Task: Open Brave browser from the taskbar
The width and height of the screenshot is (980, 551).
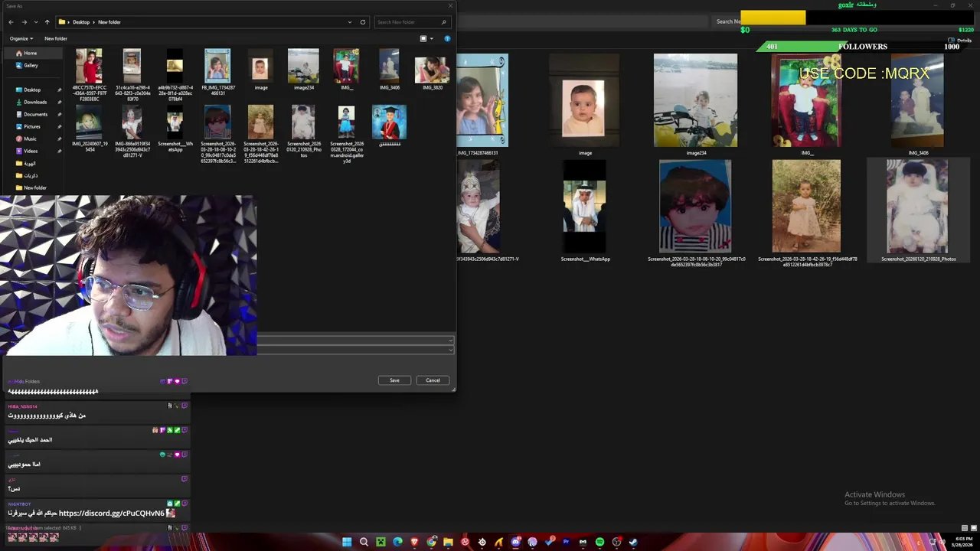Action: (414, 542)
